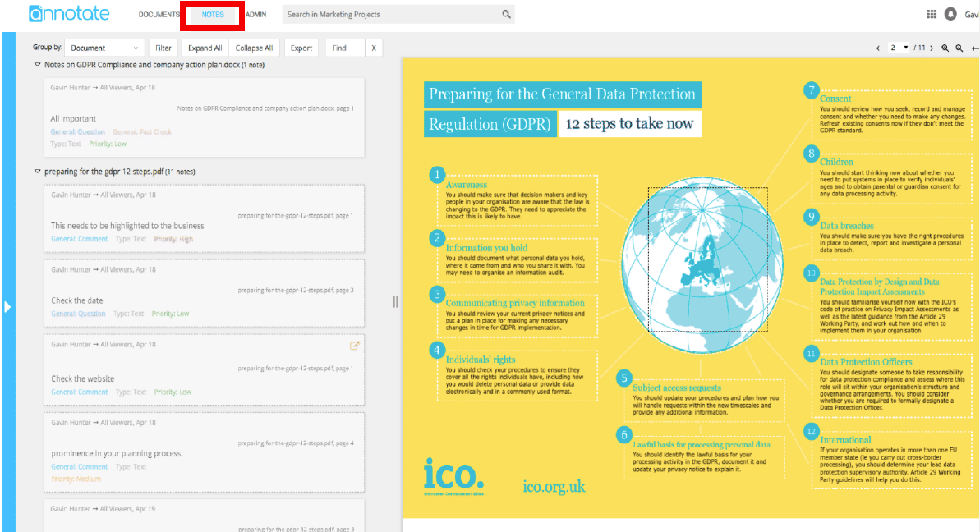The height and width of the screenshot is (532, 980).
Task: Click the Expand All button
Action: [205, 48]
